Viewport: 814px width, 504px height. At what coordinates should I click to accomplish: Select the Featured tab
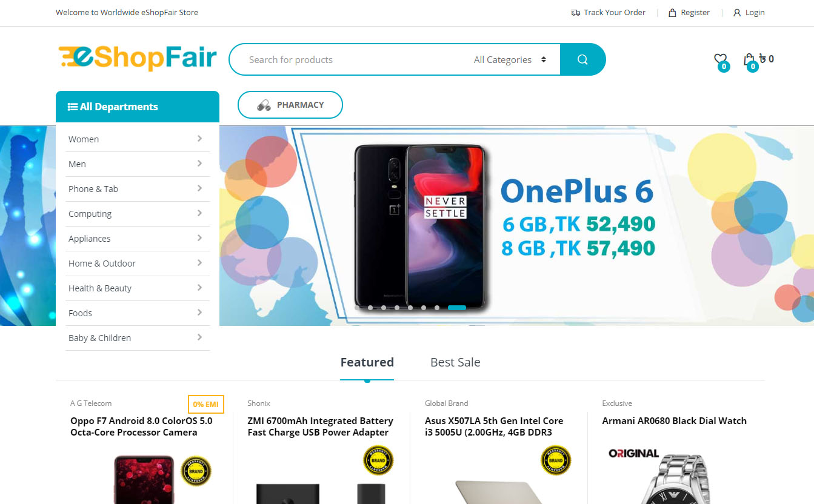tap(367, 362)
